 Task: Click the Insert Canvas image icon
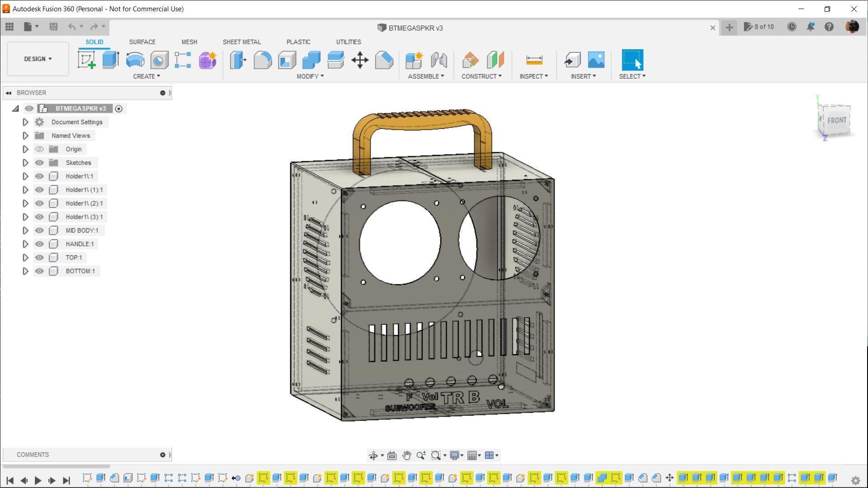[596, 60]
